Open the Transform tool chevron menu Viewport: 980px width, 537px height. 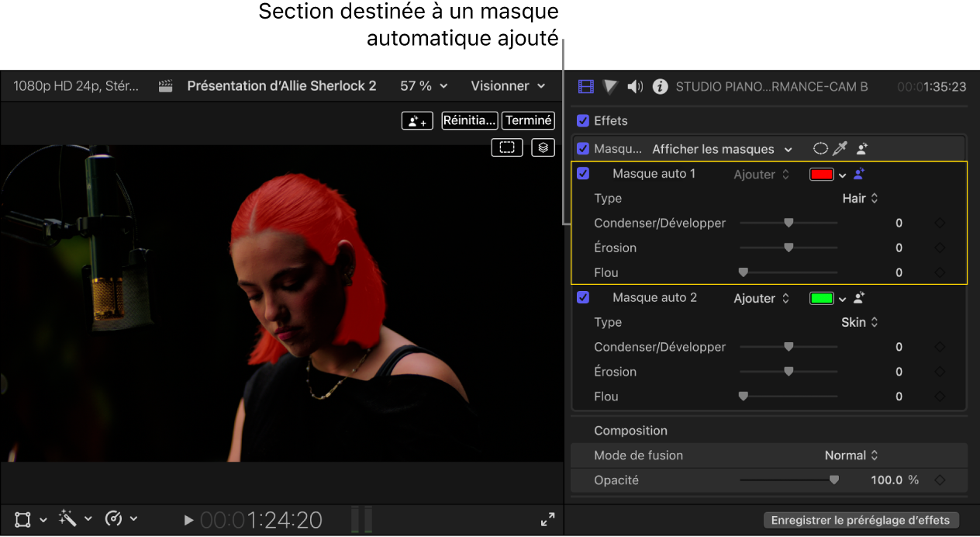pos(43,519)
